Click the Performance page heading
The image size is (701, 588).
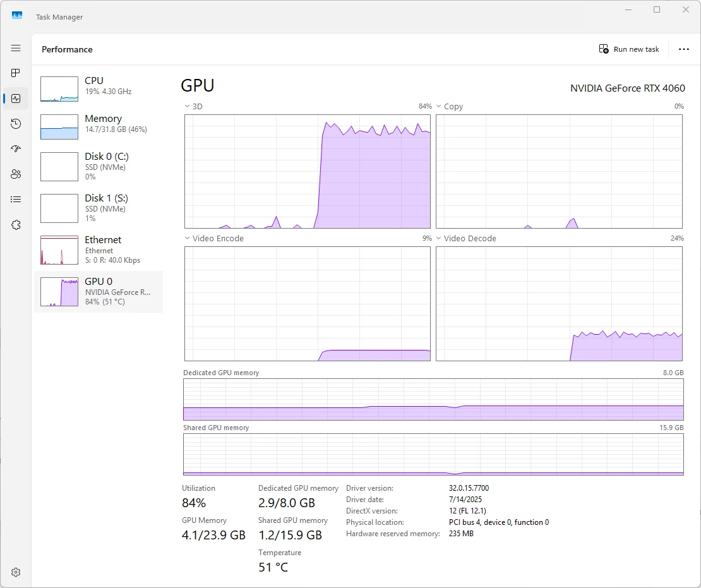click(67, 49)
